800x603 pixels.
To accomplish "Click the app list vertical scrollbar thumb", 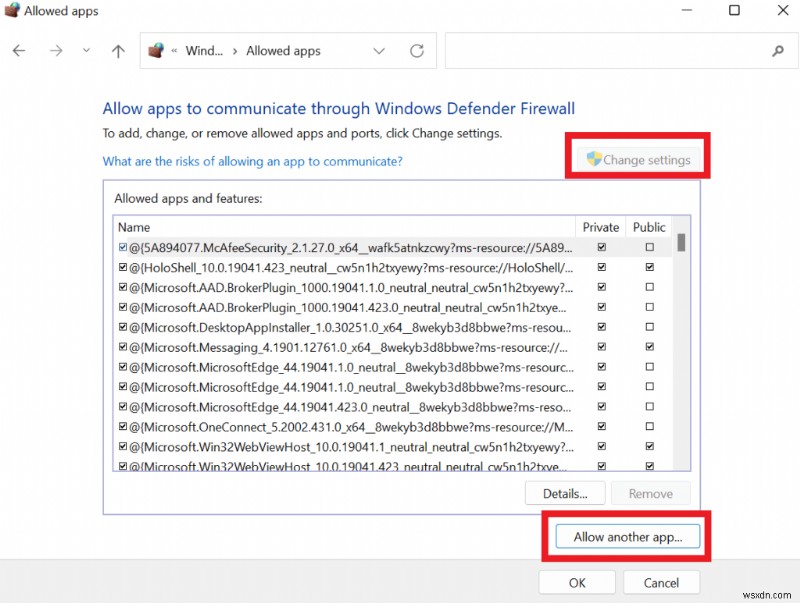I will pos(681,242).
